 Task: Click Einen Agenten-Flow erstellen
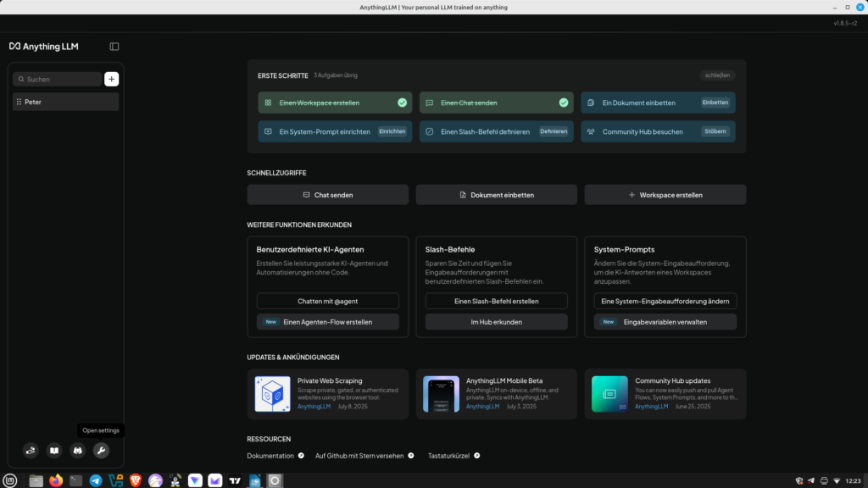click(328, 322)
